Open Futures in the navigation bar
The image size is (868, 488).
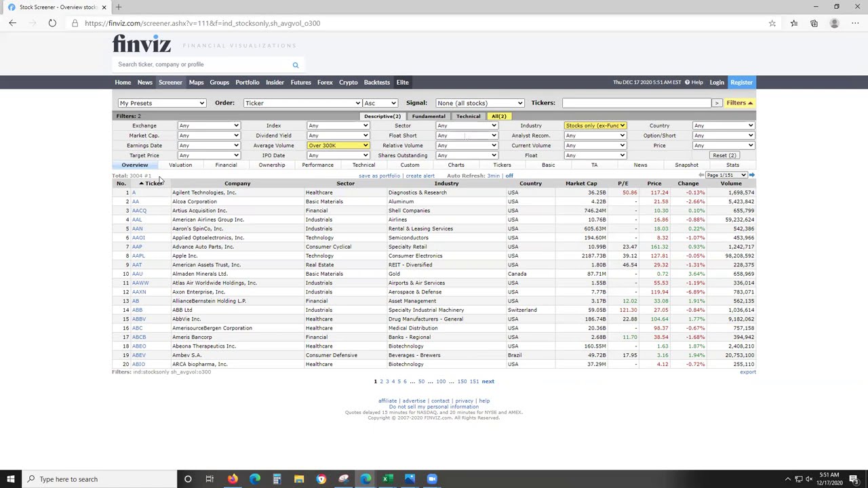point(300,83)
